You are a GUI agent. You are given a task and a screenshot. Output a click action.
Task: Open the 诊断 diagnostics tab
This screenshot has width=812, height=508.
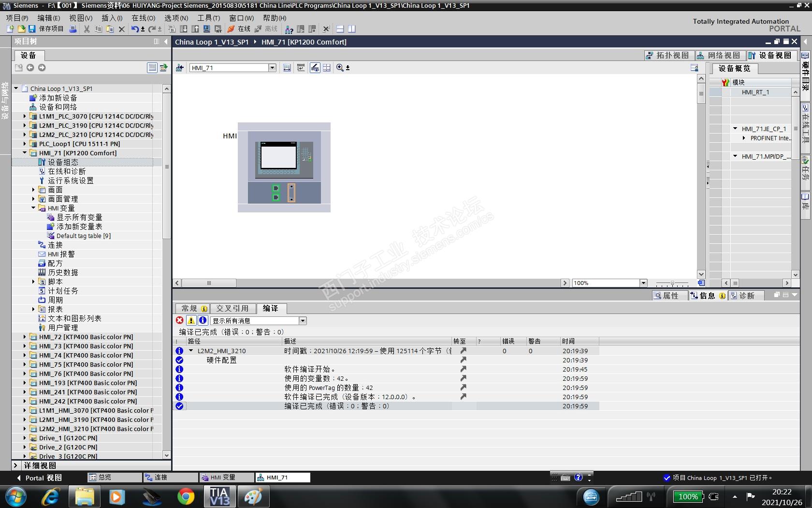746,296
